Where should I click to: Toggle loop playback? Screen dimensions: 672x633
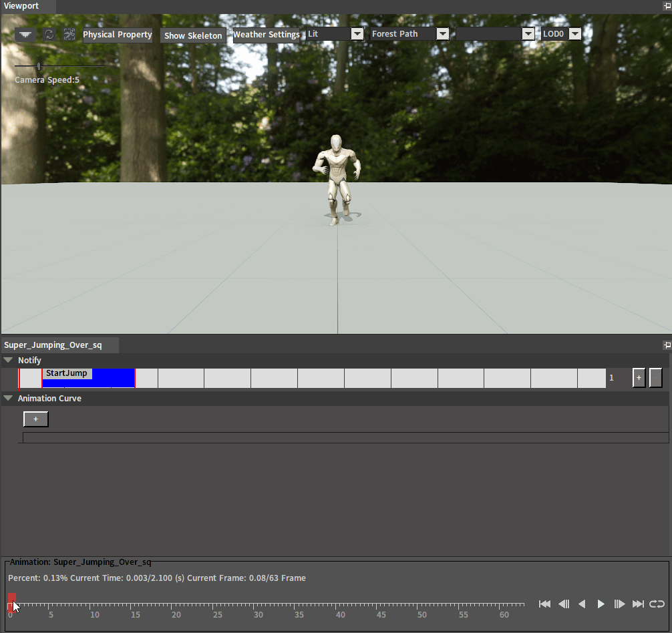657,604
